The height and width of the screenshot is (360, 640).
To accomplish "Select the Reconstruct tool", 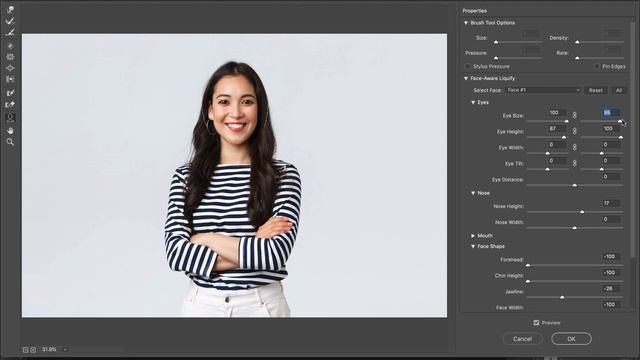I will [x=10, y=21].
